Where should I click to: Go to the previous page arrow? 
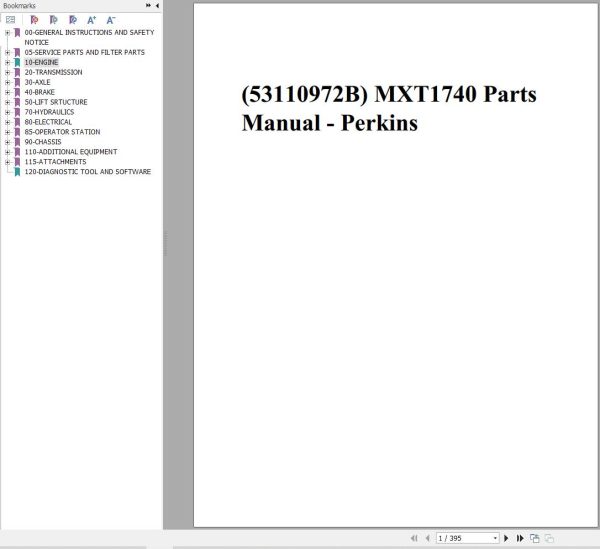pyautogui.click(x=428, y=538)
